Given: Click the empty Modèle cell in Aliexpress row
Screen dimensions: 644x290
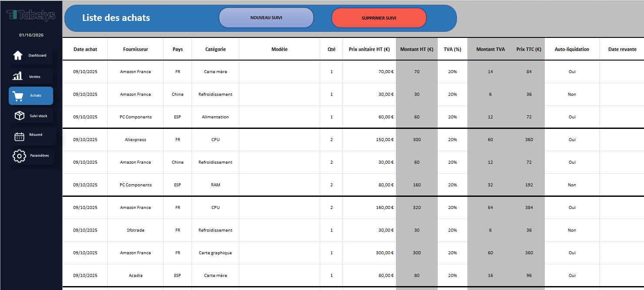Looking at the screenshot, I should pos(279,140).
